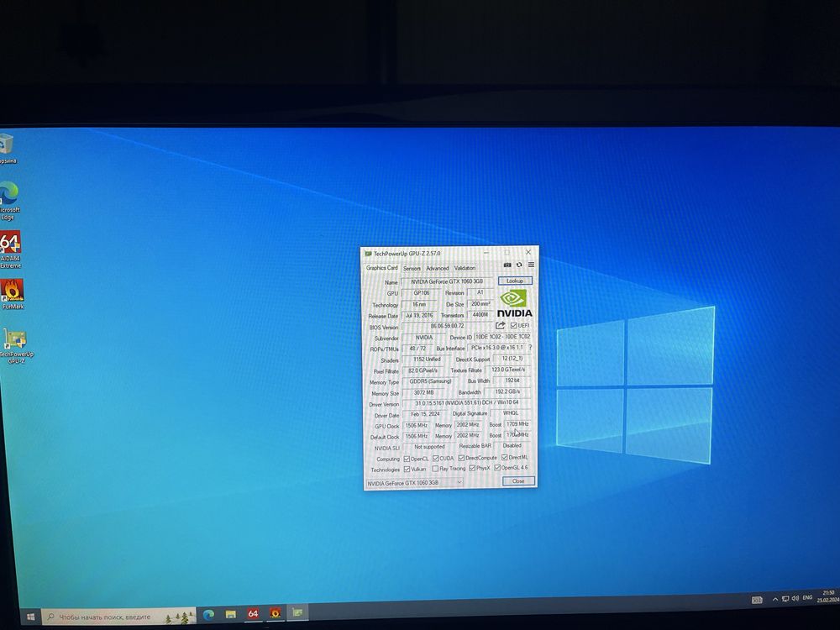This screenshot has width=840, height=630.
Task: Open FurMark desktop icon
Action: [x=13, y=294]
